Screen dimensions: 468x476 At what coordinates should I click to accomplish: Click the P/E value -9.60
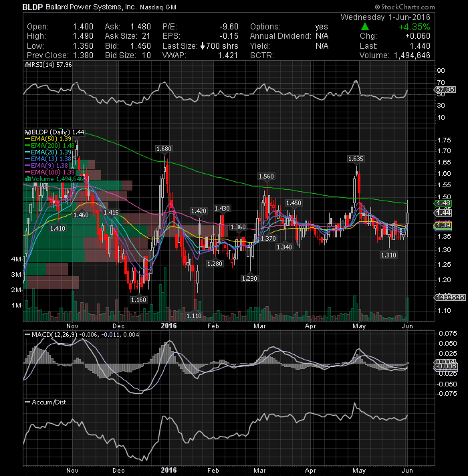pyautogui.click(x=229, y=27)
